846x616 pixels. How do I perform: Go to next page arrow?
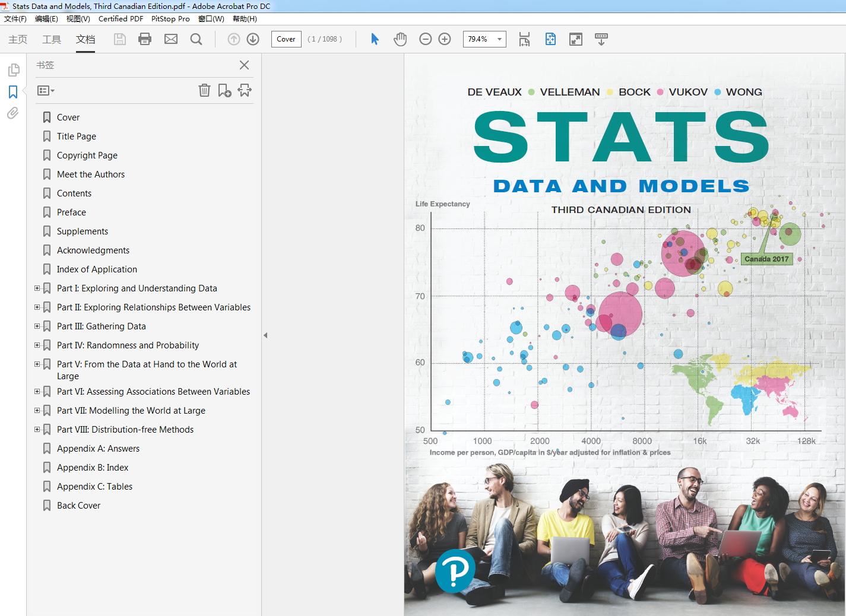click(253, 39)
